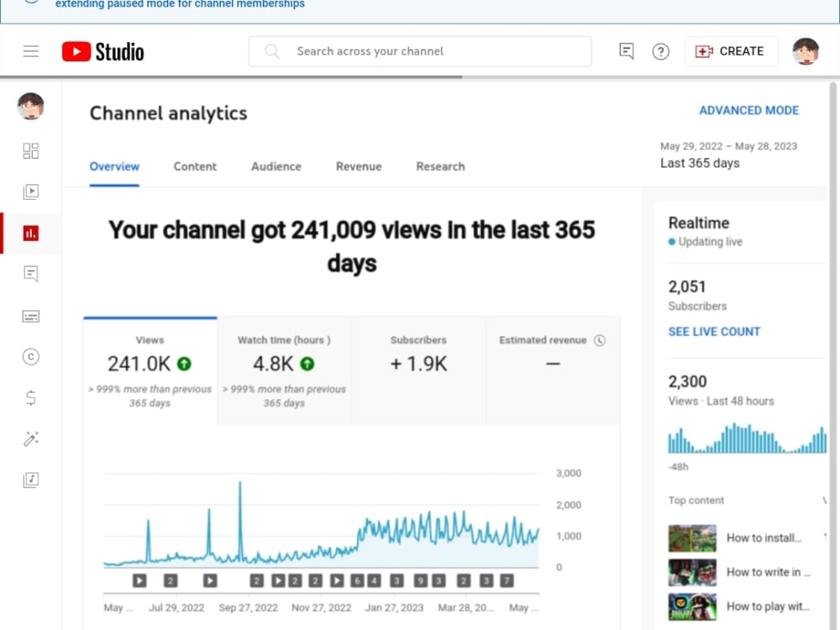Open the Subtitles section in the sidebar

coord(31,316)
